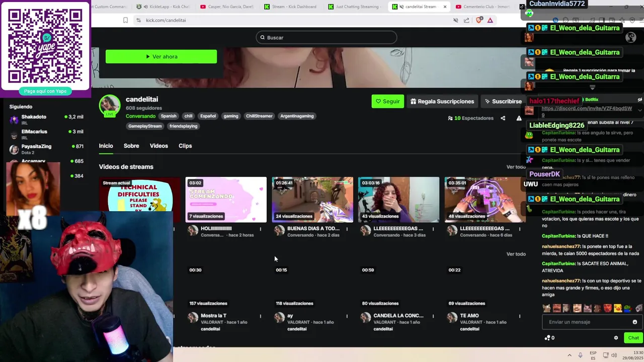Open the 01:26:41 BUENAS DIAS video thumbnail
Screen dimensions: 644x362
click(x=312, y=200)
